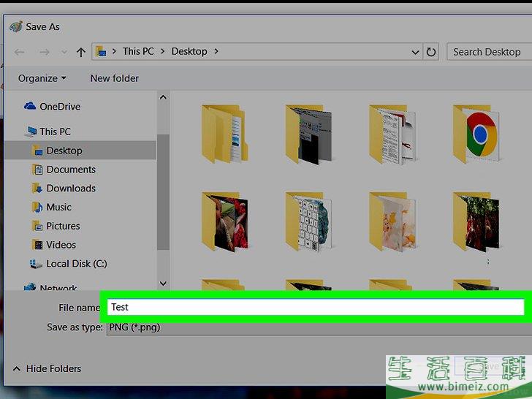Click the Forward navigation arrow
Viewport: 532px width, 399px height.
(45, 53)
